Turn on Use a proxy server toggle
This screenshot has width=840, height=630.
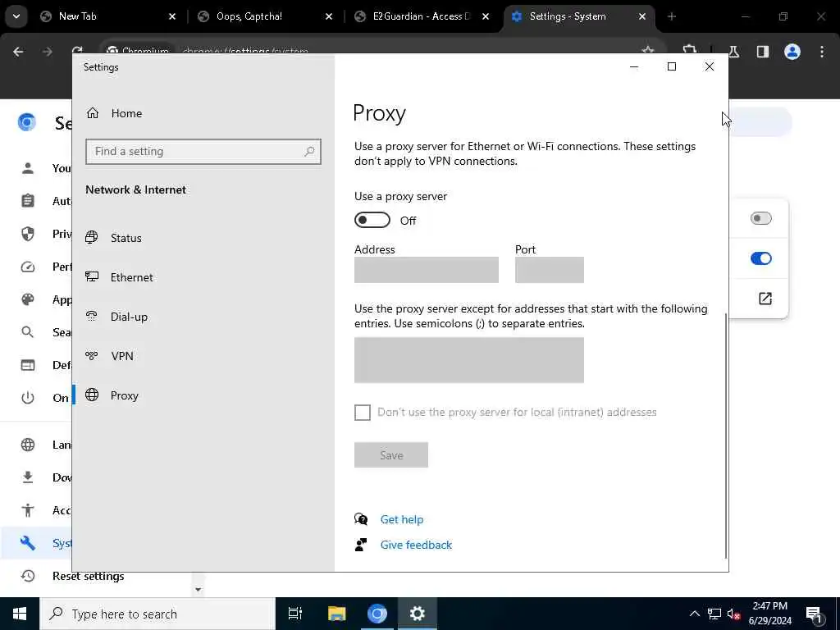tap(372, 220)
